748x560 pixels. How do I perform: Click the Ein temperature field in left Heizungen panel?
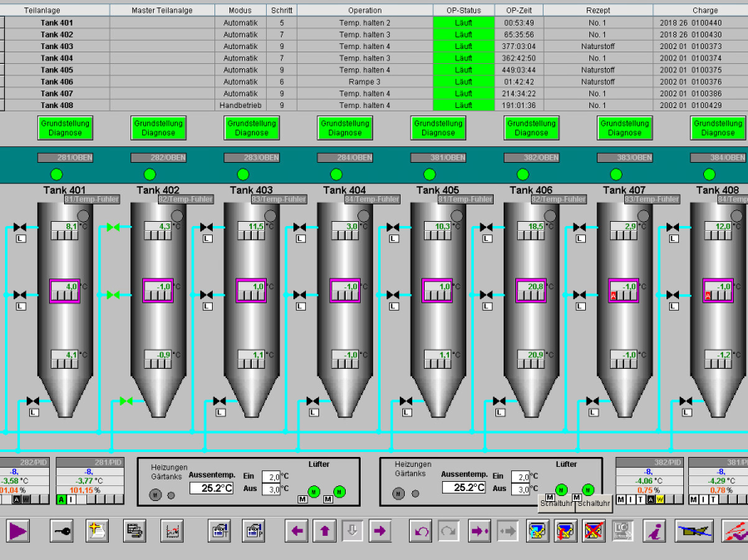pyautogui.click(x=272, y=477)
